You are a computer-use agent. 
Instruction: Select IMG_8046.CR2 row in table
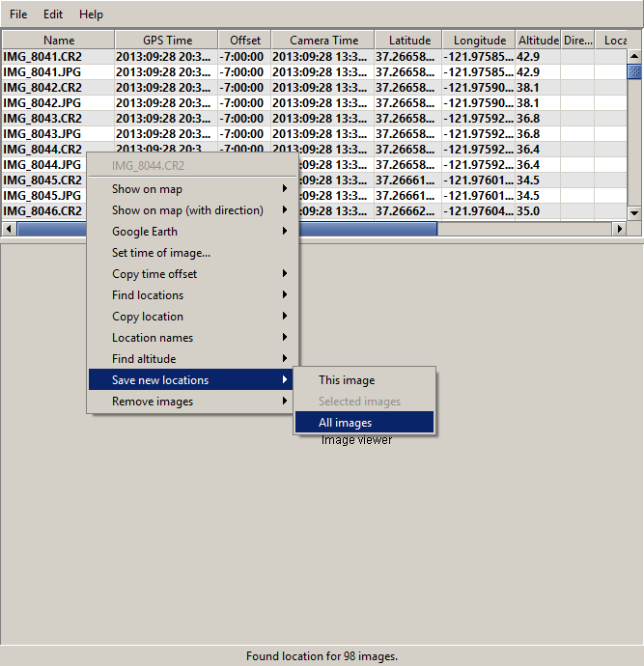[42, 211]
